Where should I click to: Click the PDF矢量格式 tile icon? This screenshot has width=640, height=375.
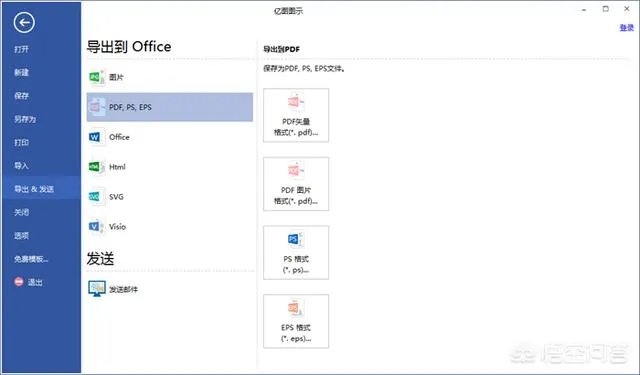296,102
